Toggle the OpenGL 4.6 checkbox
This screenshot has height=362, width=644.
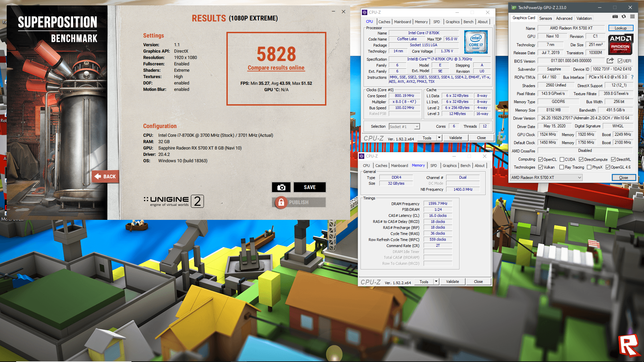click(x=608, y=167)
